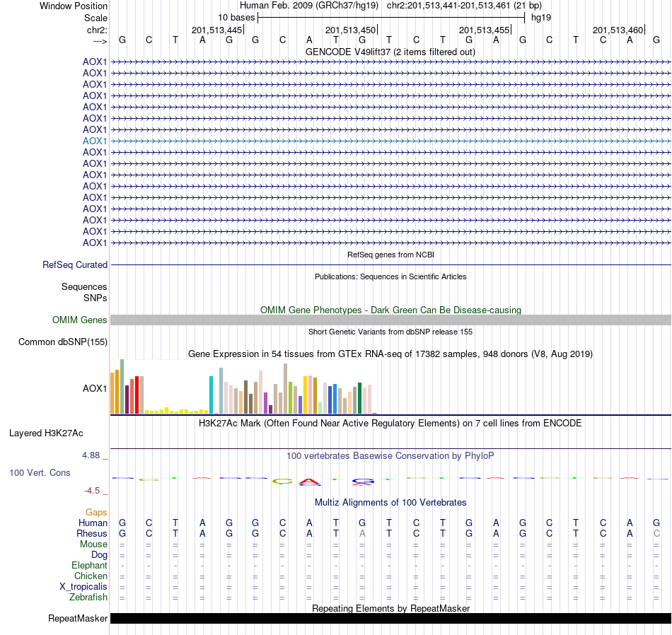The height and width of the screenshot is (635, 672).
Task: Click the 201,513,450 ruler position marker
Action: [x=351, y=30]
